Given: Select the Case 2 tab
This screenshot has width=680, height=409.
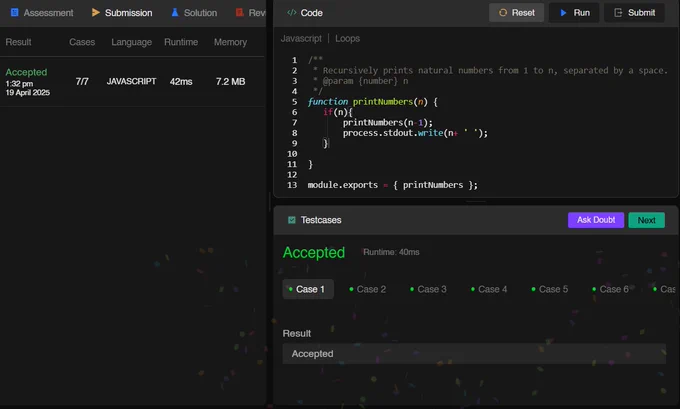Looking at the screenshot, I should click(367, 289).
